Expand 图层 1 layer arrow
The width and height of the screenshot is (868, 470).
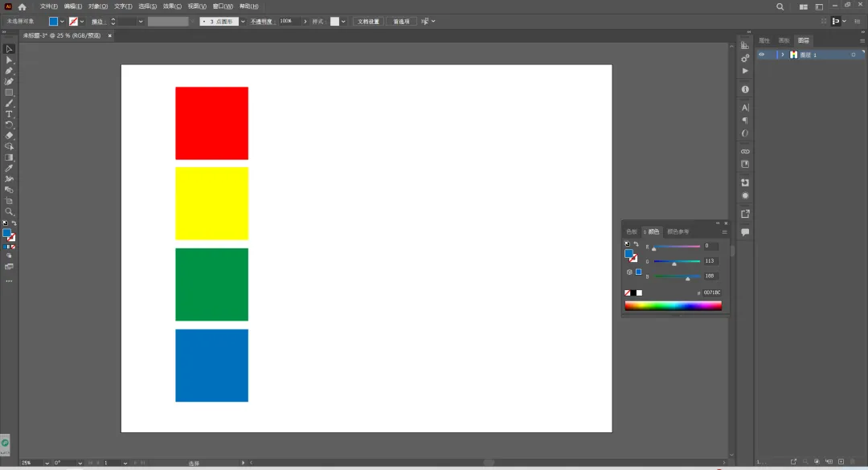(x=782, y=55)
